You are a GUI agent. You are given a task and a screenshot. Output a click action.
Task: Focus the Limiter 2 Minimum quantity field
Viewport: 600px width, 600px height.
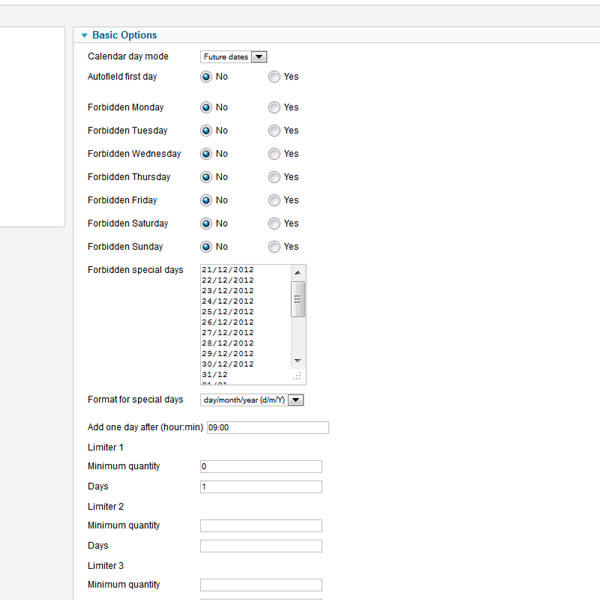[260, 526]
